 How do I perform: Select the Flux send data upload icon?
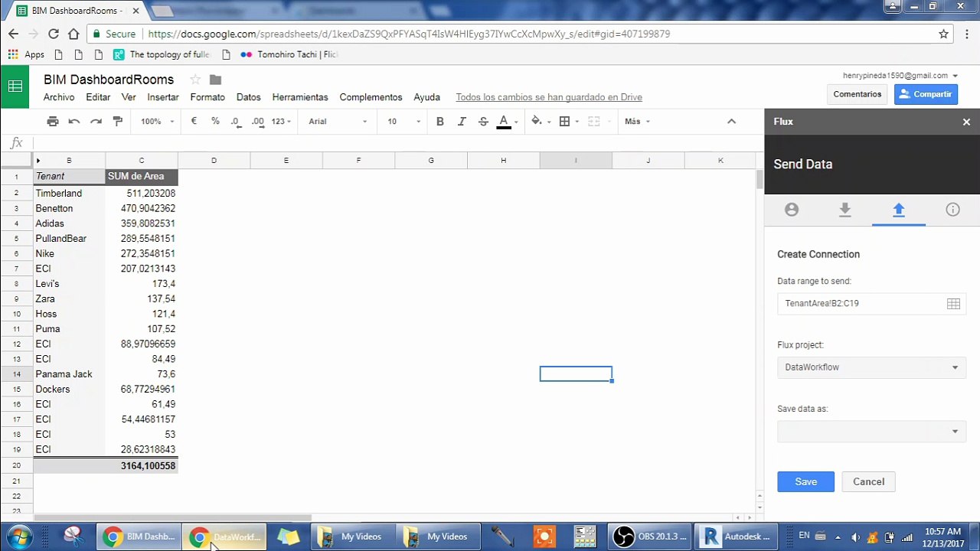899,210
